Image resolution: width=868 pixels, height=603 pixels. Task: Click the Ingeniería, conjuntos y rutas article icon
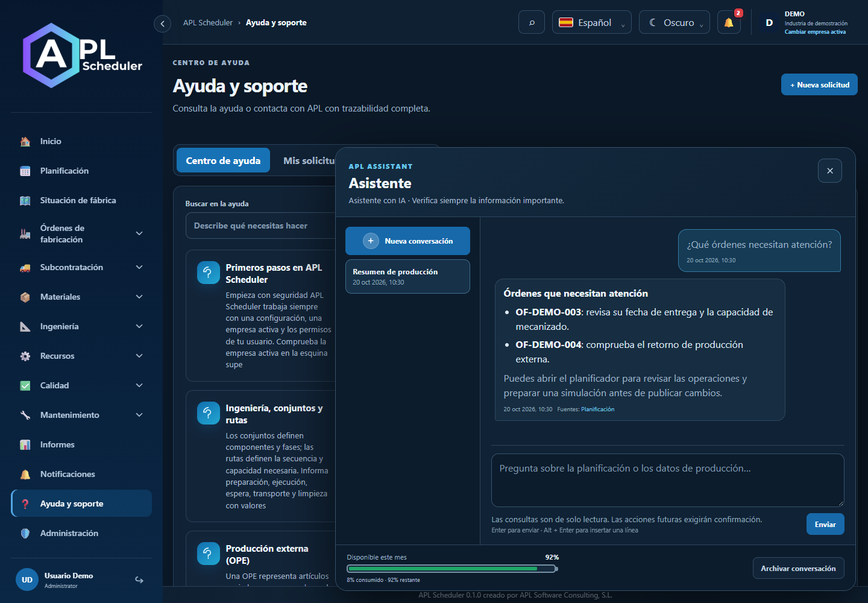tap(208, 413)
